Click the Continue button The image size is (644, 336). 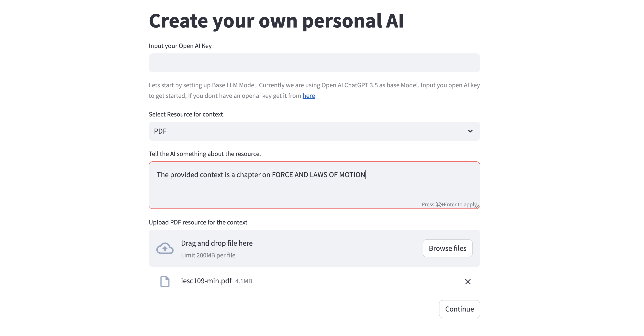coord(459,309)
